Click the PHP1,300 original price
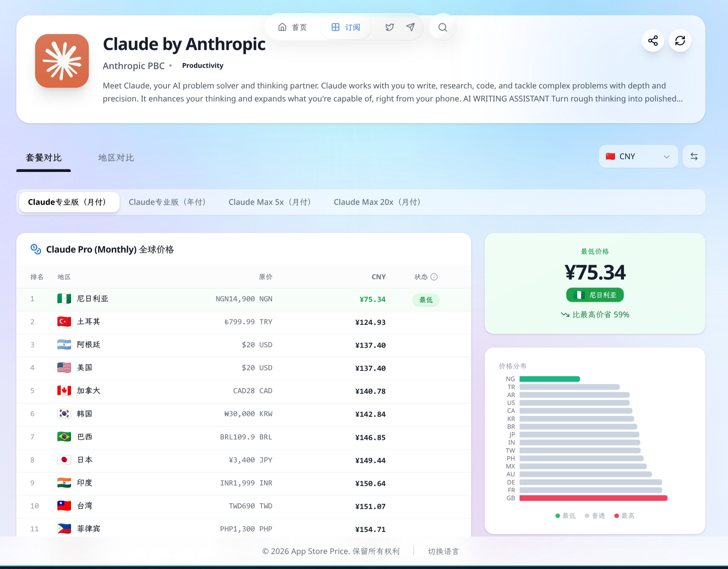Screen dimensions: 728x569 click(x=246, y=529)
